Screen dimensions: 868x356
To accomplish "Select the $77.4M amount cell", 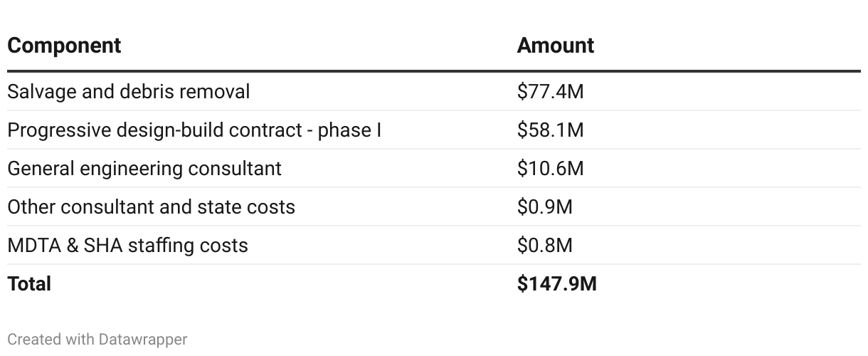I will coord(550,92).
